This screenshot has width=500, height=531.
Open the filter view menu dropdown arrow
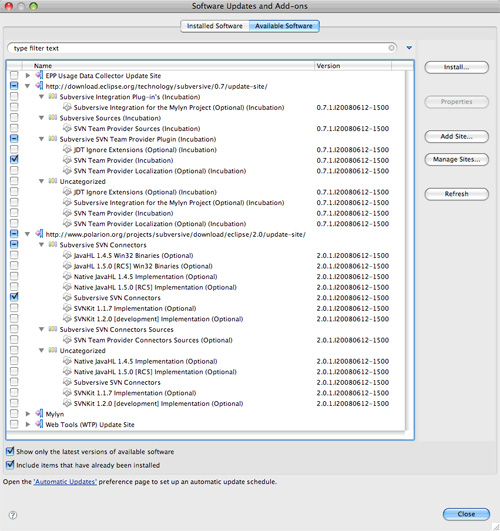pos(409,48)
